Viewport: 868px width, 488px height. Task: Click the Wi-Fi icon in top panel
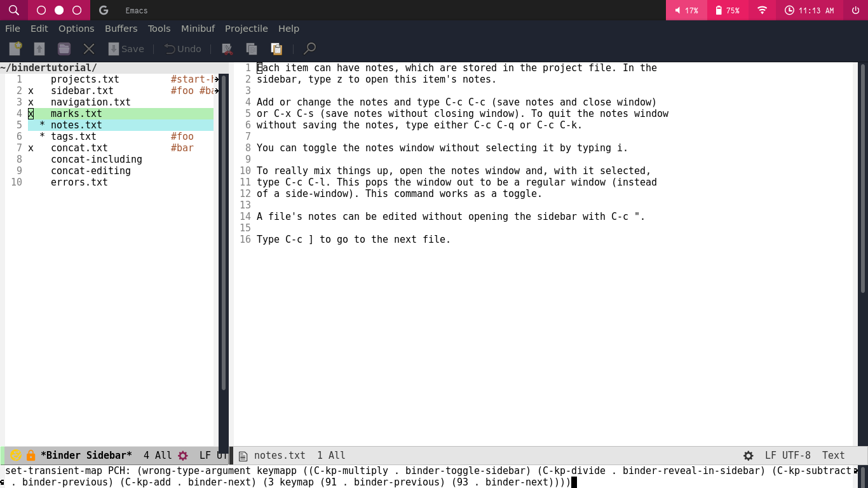click(x=762, y=10)
